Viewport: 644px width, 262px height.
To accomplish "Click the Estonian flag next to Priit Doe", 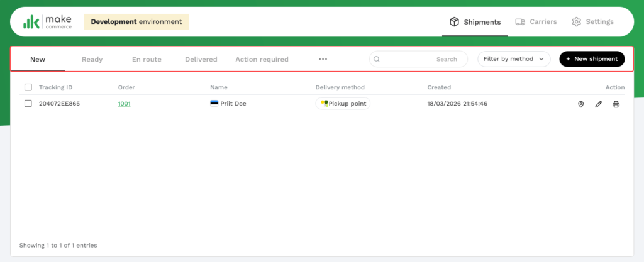I will coord(214,104).
